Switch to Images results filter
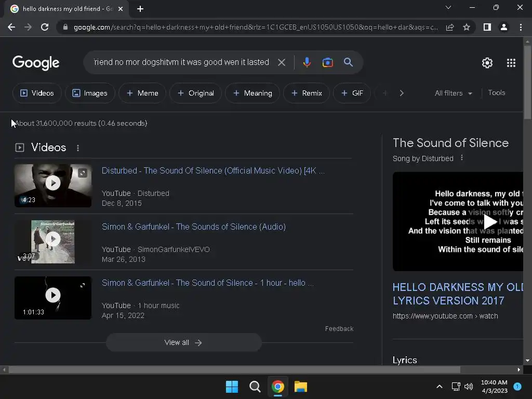 90,93
